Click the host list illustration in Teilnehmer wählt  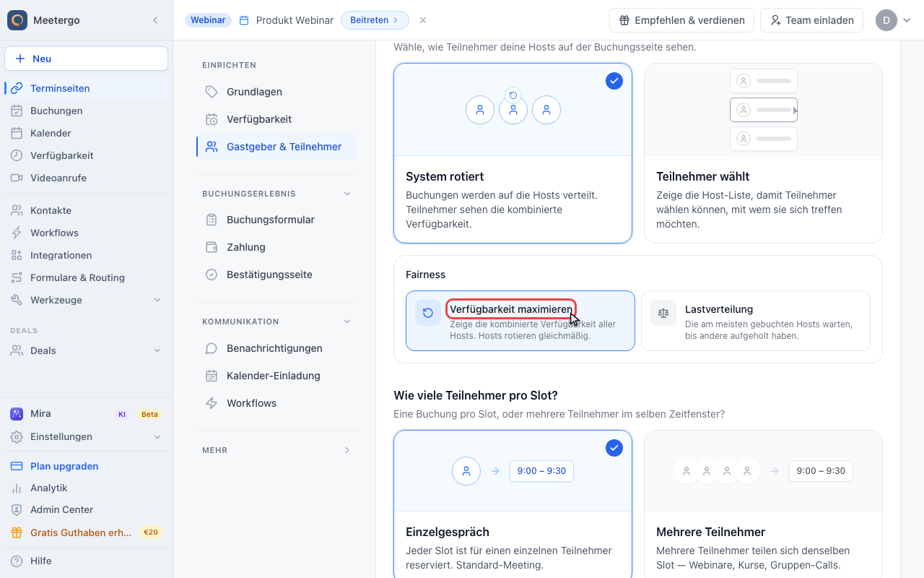(764, 110)
